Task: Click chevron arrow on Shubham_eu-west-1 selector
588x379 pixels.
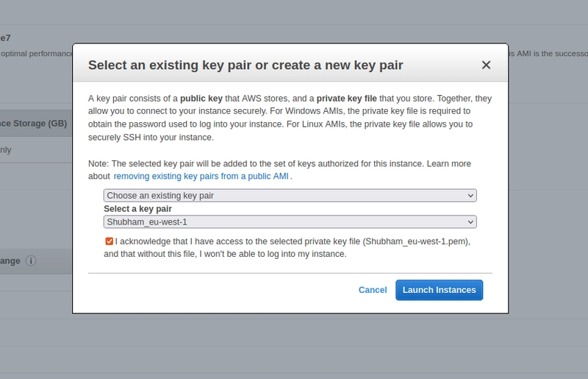Action: (x=471, y=222)
